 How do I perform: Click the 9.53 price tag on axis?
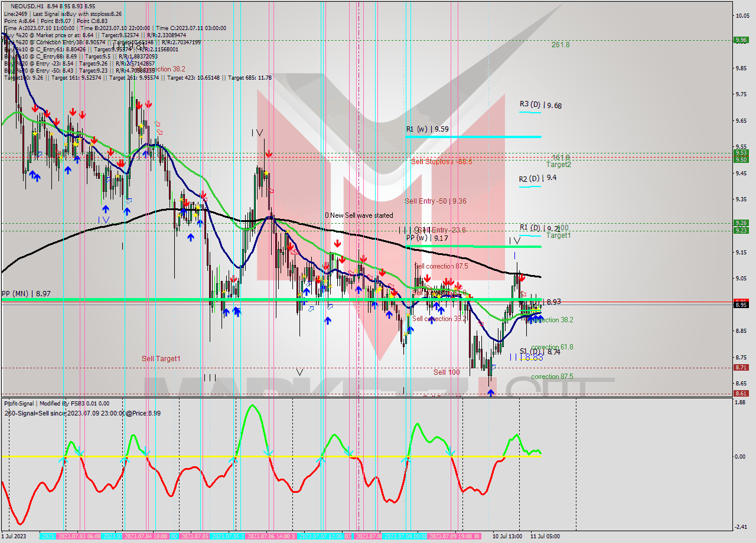coord(741,153)
